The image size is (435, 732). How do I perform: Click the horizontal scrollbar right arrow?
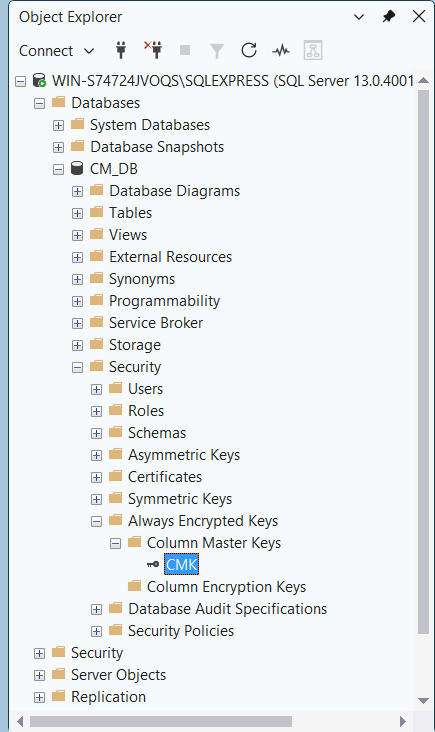click(402, 721)
